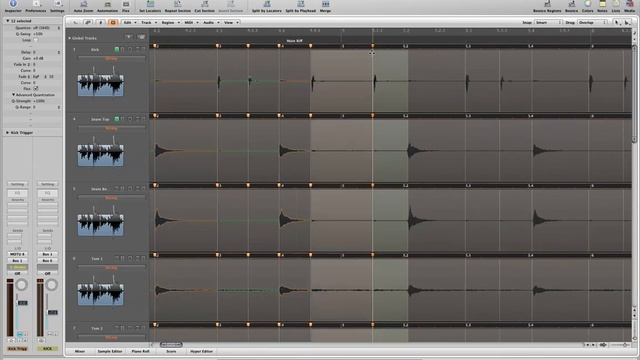The width and height of the screenshot is (640, 360).
Task: Click the MOTU input slot on channel strip
Action: click(x=17, y=254)
